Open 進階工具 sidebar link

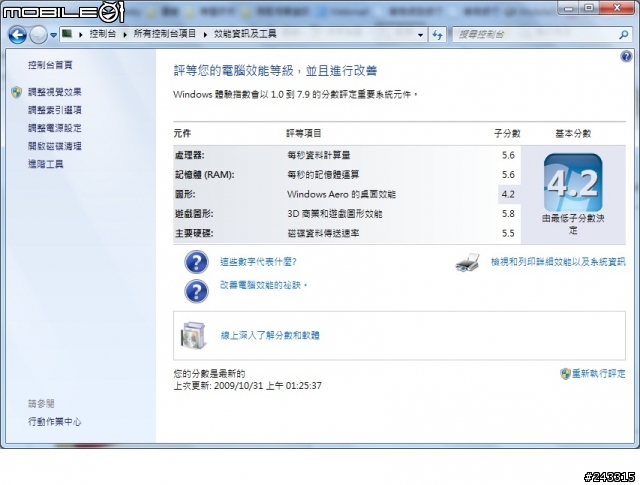point(46,164)
